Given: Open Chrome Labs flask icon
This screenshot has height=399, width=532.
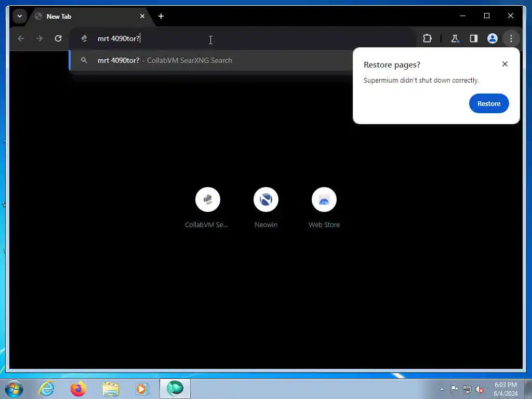Looking at the screenshot, I should (x=455, y=38).
